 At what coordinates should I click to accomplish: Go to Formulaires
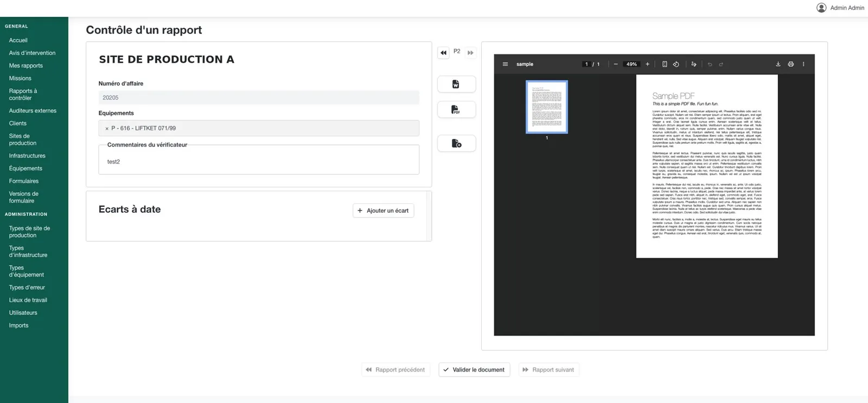point(24,181)
